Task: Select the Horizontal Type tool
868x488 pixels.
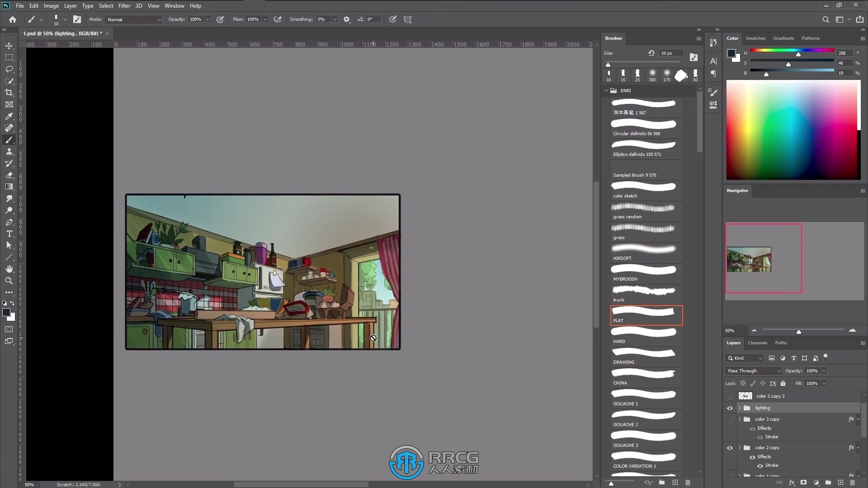Action: point(9,234)
